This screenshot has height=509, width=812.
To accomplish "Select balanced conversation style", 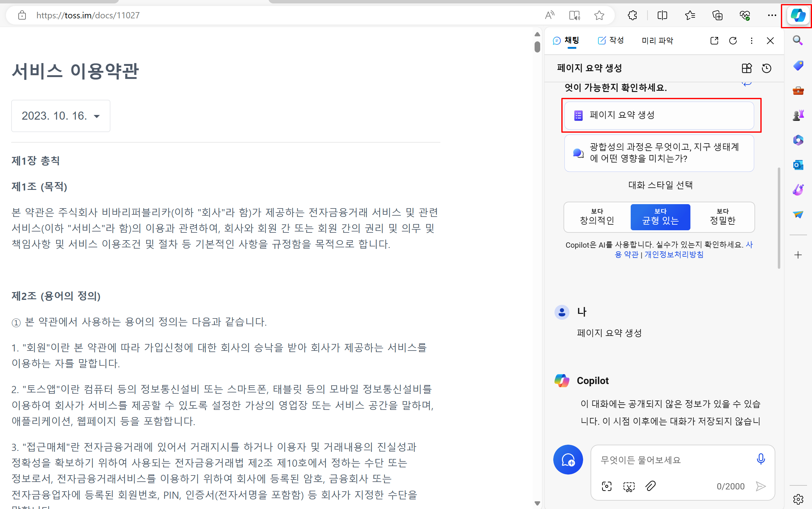I will [660, 217].
